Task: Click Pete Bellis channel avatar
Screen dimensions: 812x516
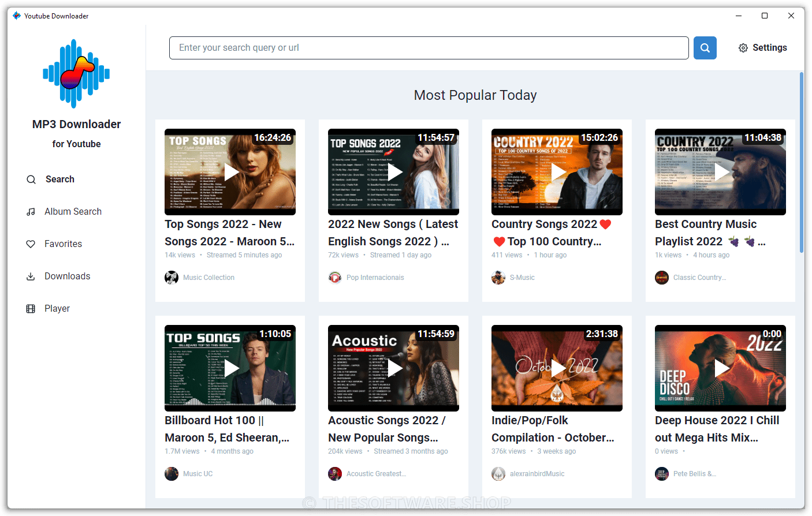Action: coord(662,474)
